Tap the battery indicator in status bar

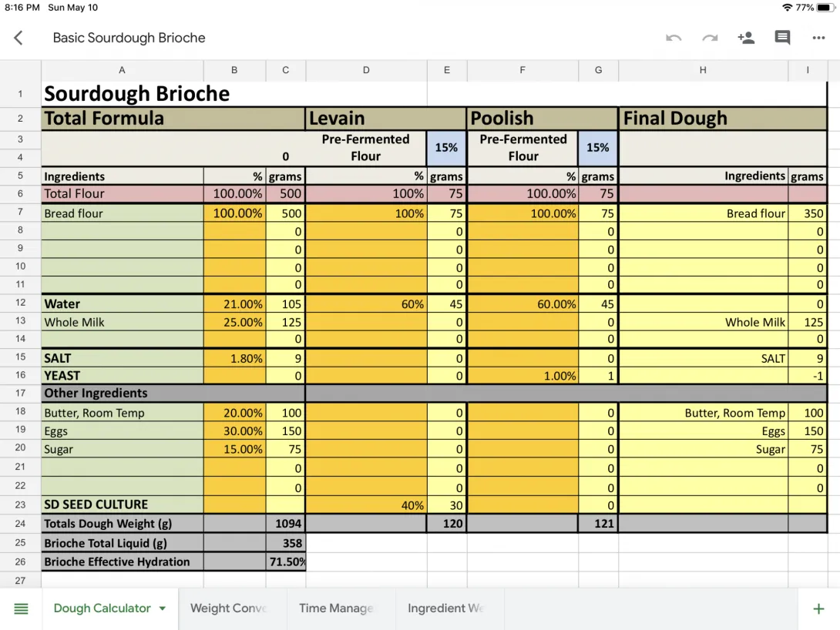(826, 8)
